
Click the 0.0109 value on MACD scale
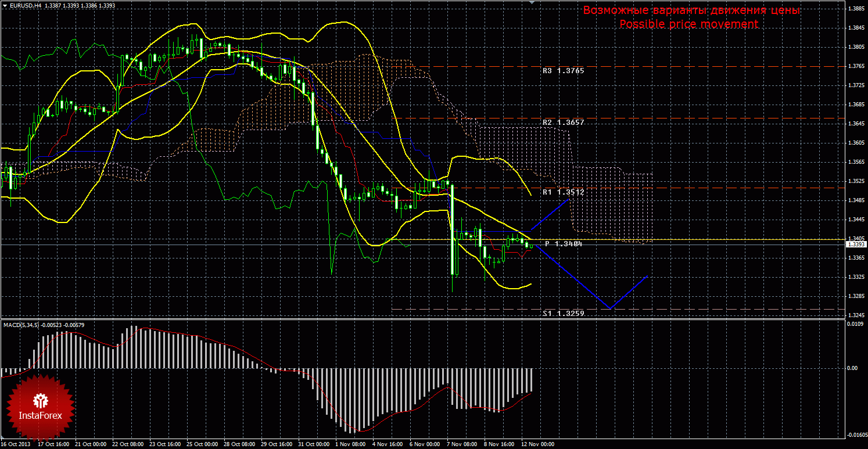pyautogui.click(x=853, y=324)
